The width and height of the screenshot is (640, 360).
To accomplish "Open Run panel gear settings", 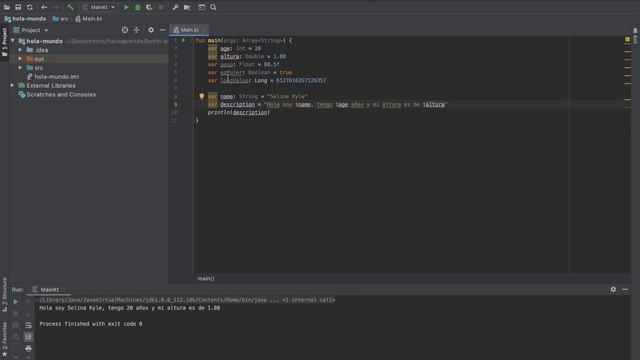I will 613,289.
